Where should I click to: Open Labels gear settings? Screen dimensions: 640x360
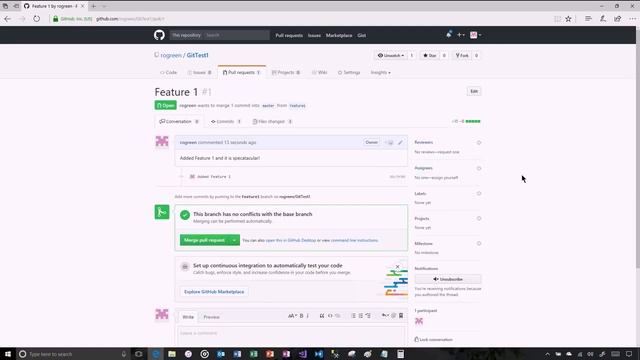(x=479, y=193)
